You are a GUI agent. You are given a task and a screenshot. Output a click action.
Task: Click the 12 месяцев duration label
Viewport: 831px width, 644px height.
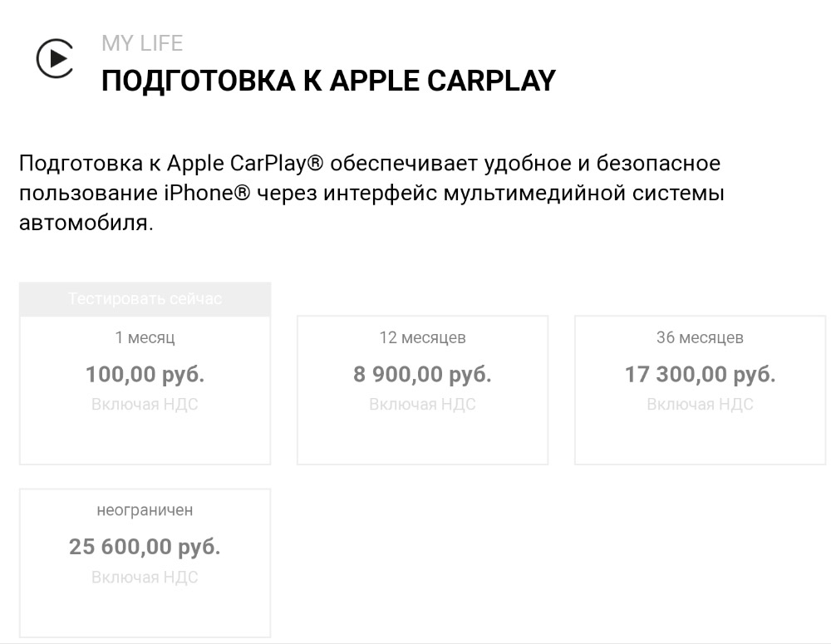tap(422, 337)
